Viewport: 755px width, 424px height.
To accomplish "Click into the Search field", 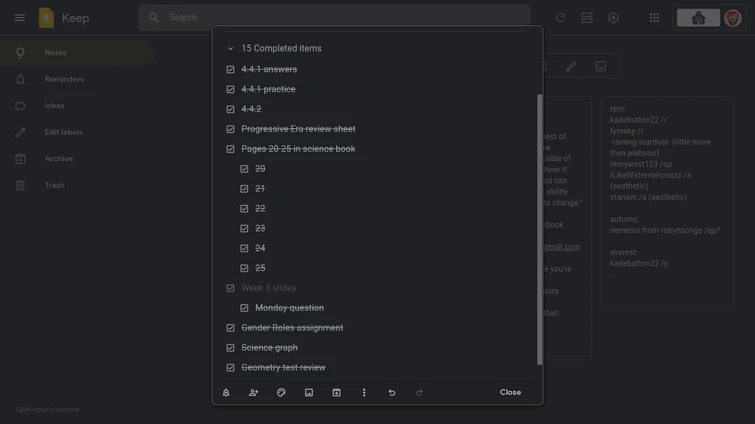I will [x=334, y=18].
